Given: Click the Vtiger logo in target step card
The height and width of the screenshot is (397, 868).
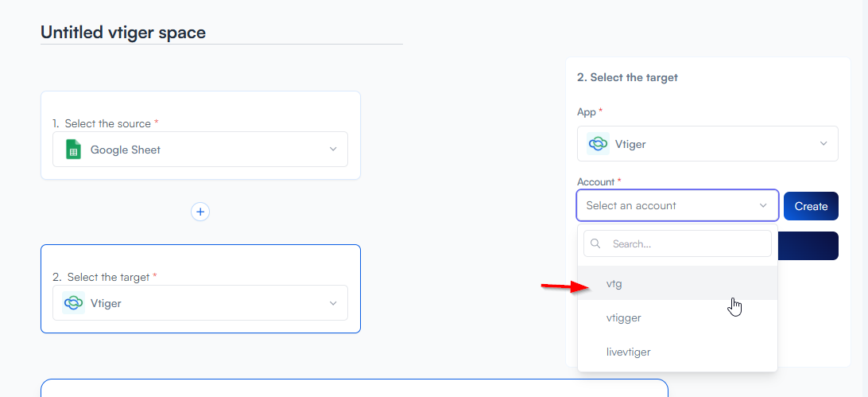Looking at the screenshot, I should tap(74, 303).
